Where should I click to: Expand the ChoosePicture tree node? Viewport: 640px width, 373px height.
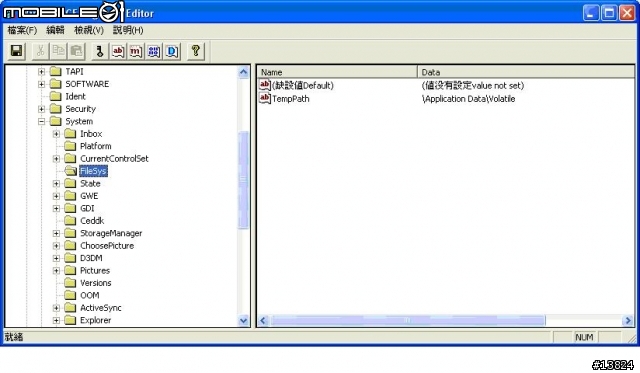56,246
